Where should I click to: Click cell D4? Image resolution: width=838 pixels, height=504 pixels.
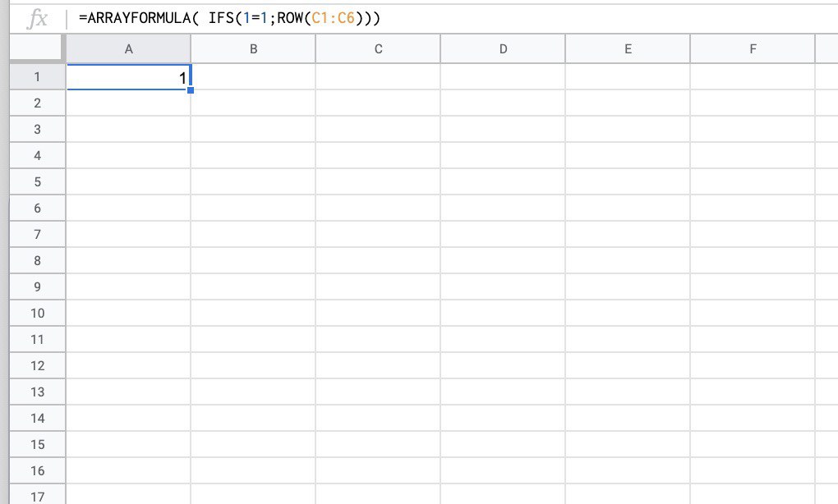pyautogui.click(x=503, y=155)
